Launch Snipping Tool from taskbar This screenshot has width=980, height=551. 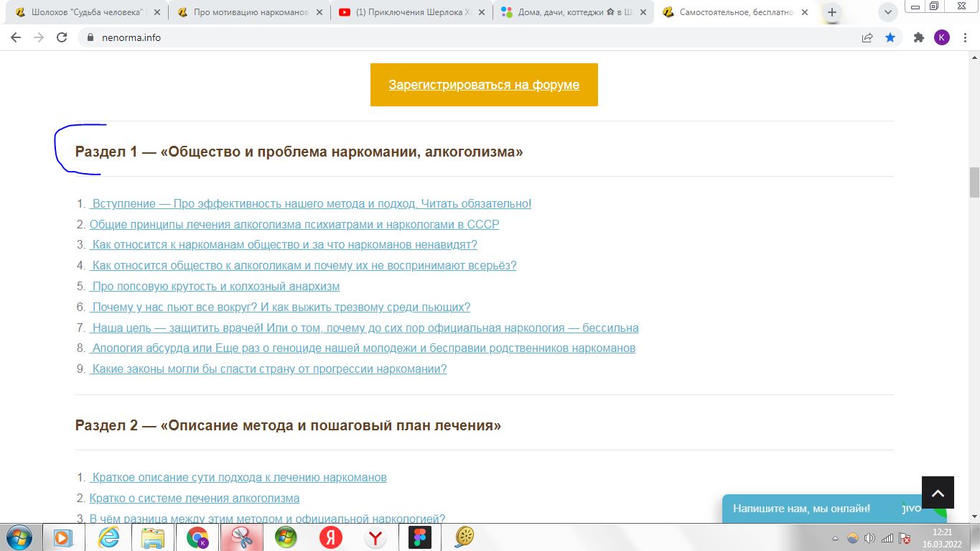click(241, 537)
